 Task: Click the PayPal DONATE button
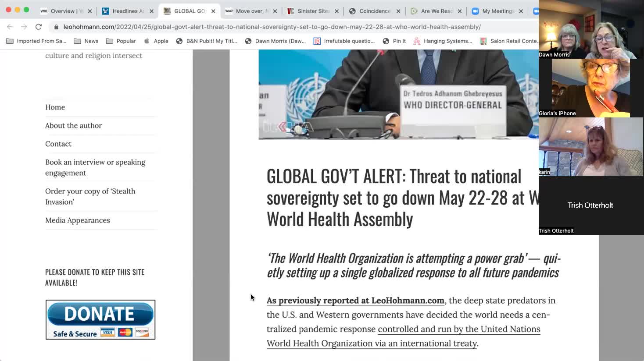point(100,319)
